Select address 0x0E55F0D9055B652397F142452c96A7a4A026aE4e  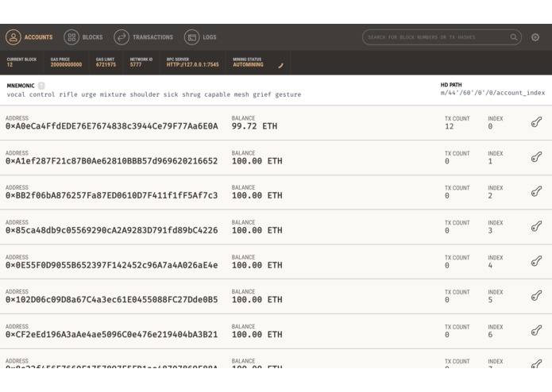point(112,265)
